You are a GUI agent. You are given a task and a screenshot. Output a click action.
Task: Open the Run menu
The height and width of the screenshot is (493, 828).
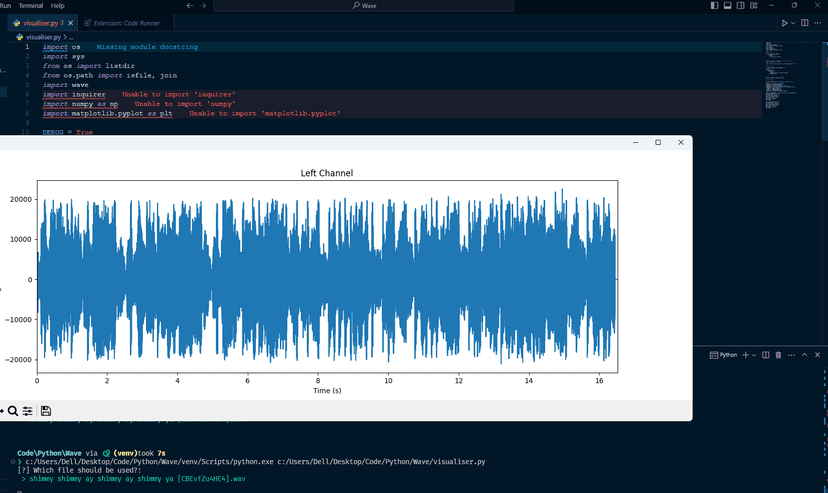tap(5, 5)
